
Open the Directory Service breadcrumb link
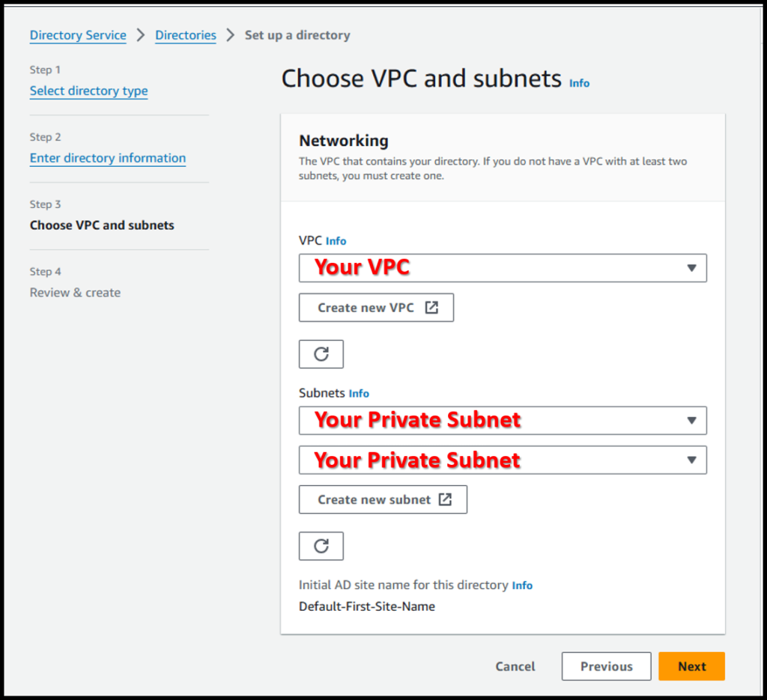[78, 35]
